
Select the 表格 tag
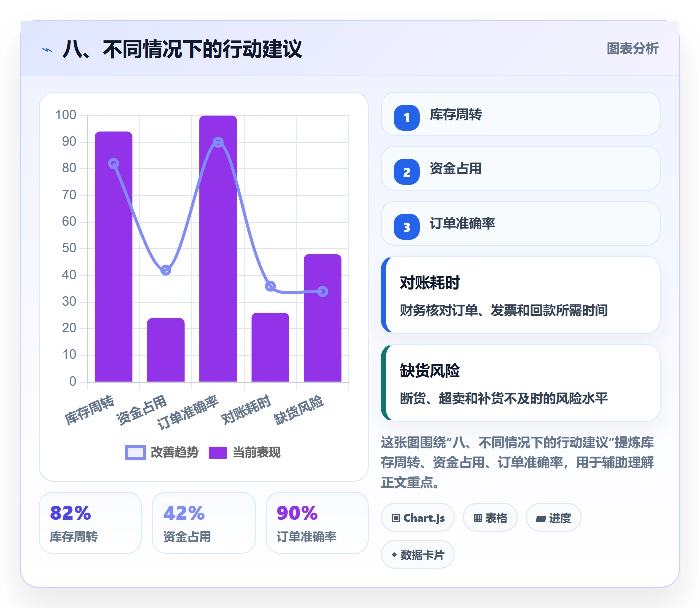[x=490, y=518]
